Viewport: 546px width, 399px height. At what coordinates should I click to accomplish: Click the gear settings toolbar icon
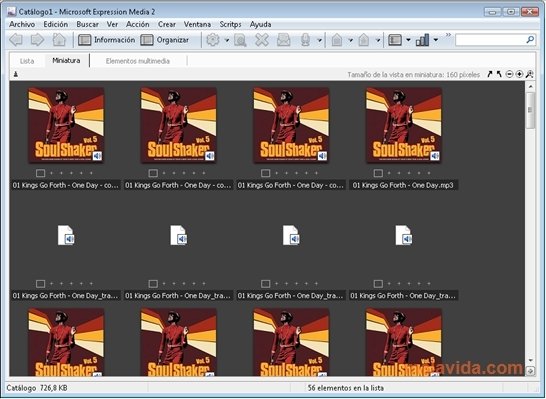(213, 40)
